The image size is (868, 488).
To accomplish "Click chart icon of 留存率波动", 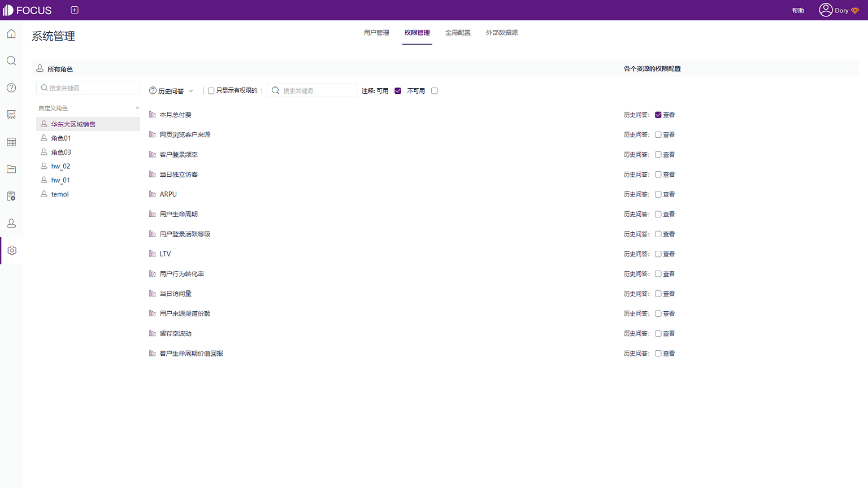I will coord(153,333).
